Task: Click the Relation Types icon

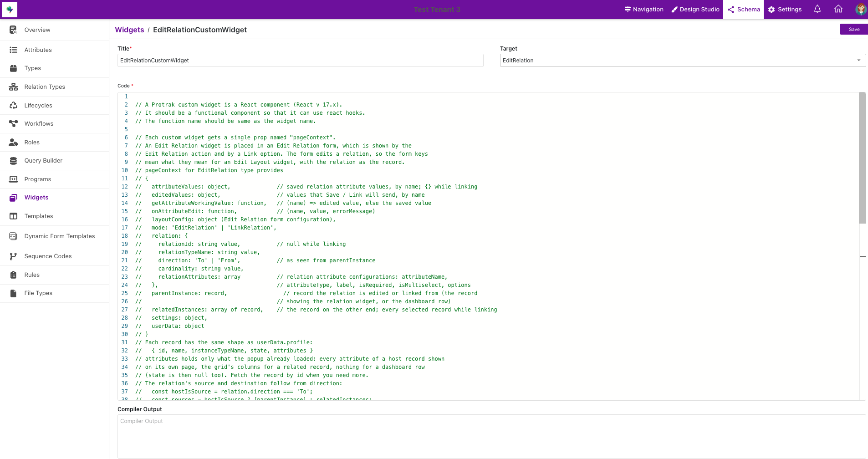Action: coord(13,87)
